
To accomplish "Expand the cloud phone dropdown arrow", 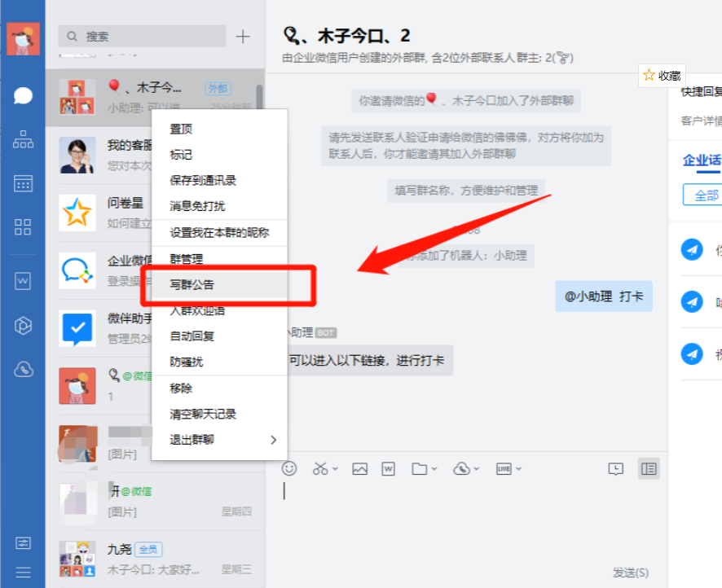I will tap(477, 469).
